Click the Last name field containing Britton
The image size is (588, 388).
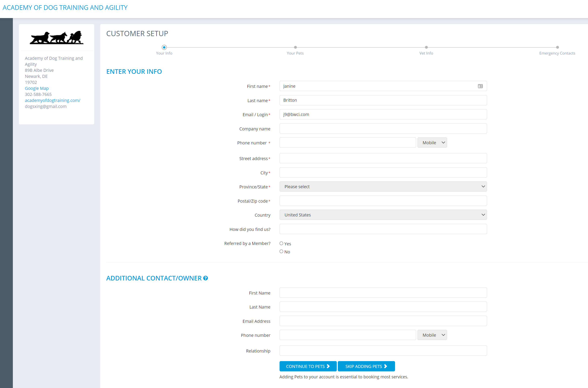(x=383, y=100)
